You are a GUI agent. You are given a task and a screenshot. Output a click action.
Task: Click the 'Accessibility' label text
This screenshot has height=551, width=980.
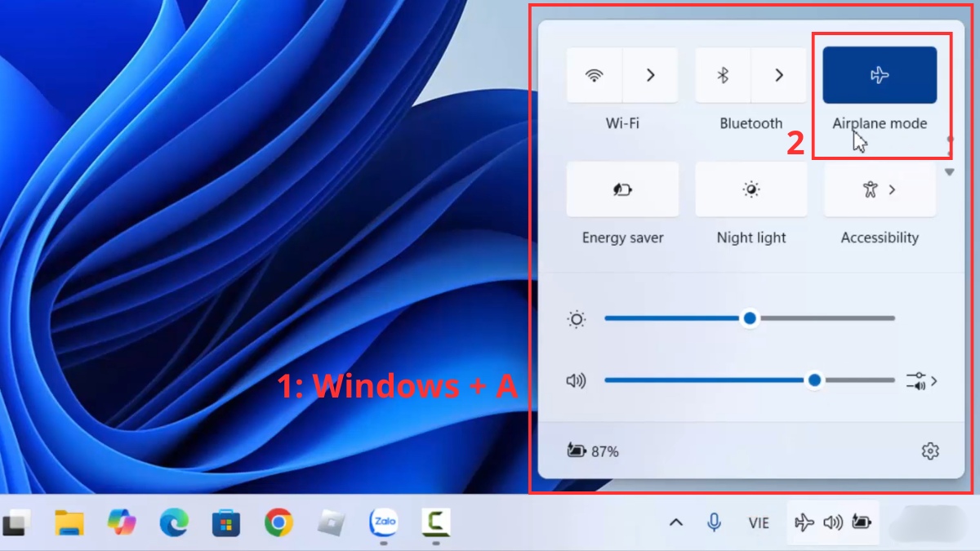[880, 238]
